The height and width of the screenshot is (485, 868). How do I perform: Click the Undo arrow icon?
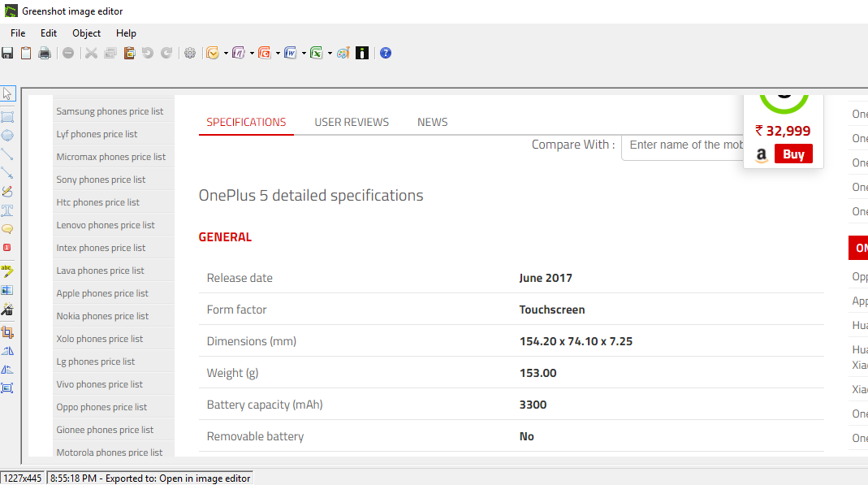pos(148,53)
